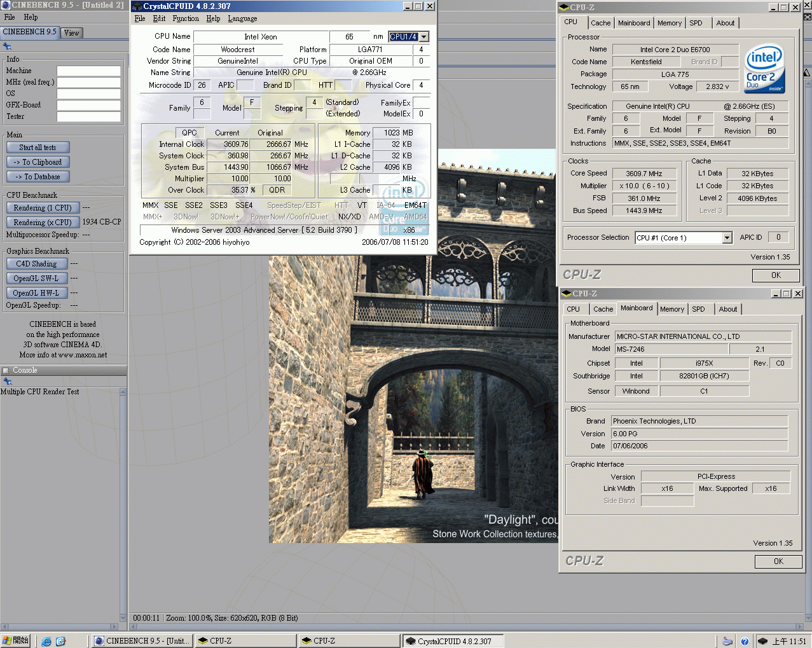Click the CrystalCPUID title bar icon
Viewport: 812px width, 648px height.
click(137, 6)
